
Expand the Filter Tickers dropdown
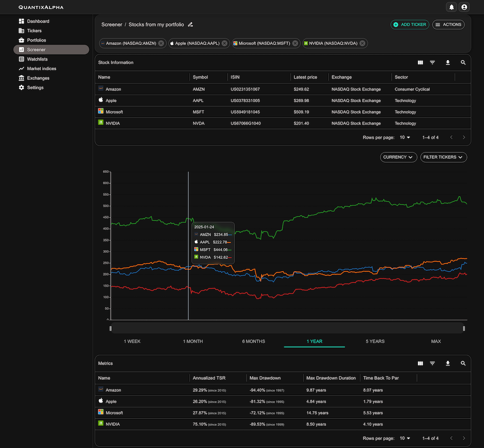pos(443,157)
